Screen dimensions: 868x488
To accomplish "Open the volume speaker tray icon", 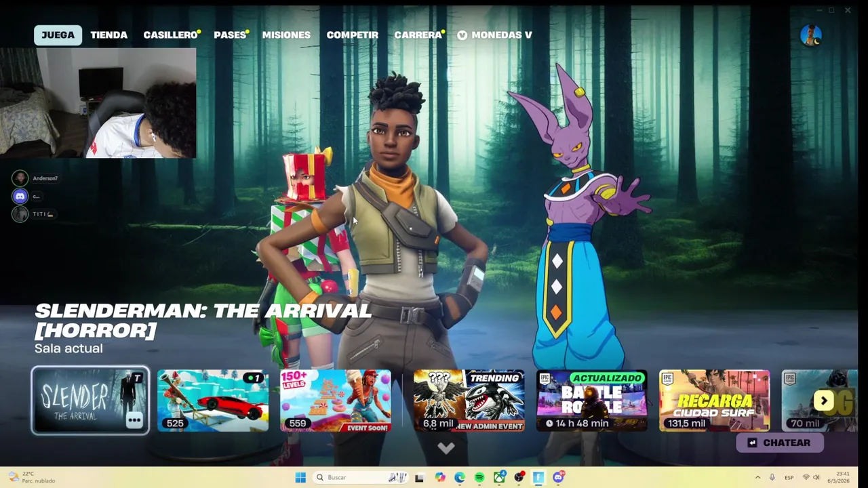I will pyautogui.click(x=816, y=477).
